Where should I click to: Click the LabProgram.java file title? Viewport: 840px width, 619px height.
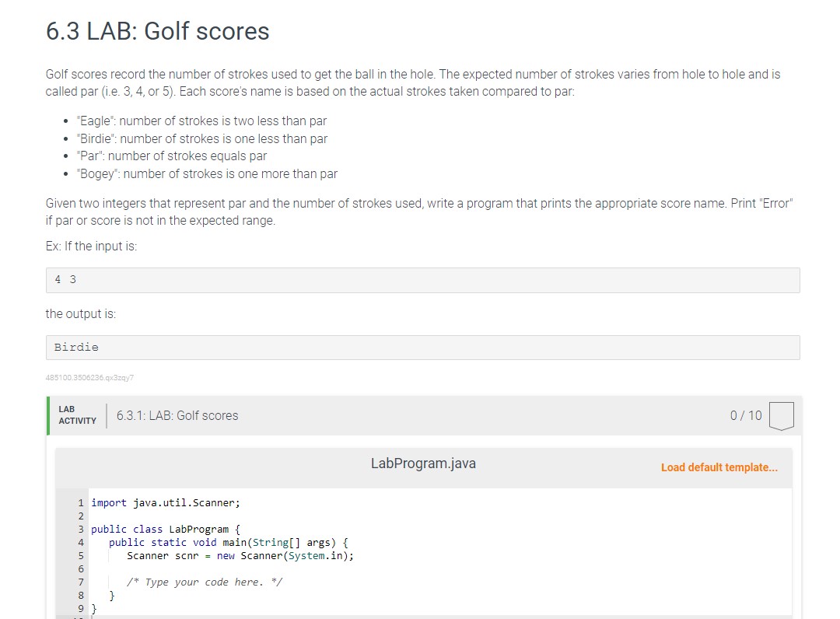pos(423,463)
